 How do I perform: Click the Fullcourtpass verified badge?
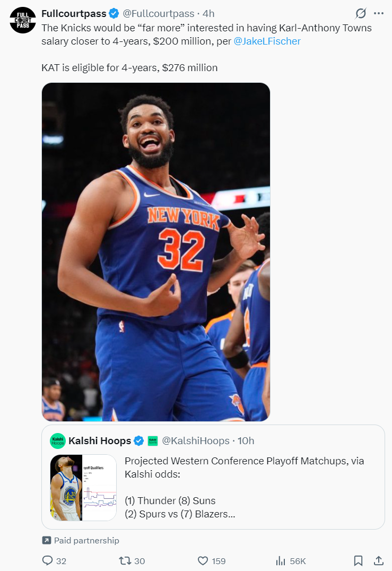point(114,13)
